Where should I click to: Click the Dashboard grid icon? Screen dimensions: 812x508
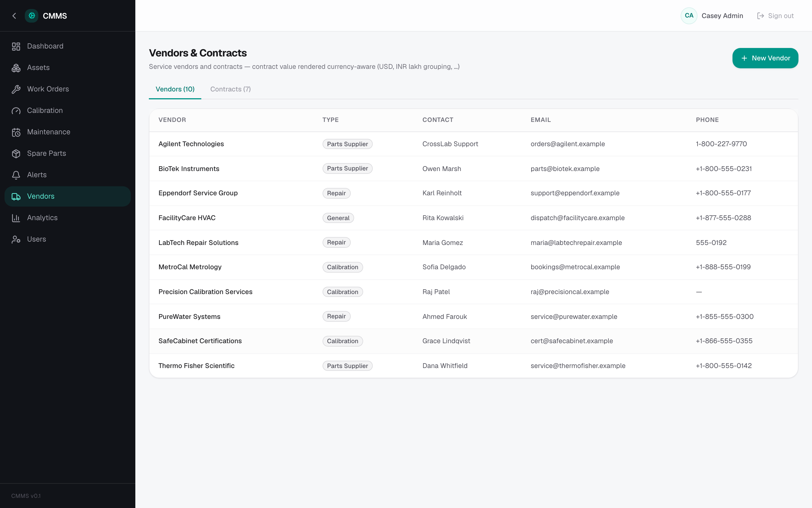[16, 46]
